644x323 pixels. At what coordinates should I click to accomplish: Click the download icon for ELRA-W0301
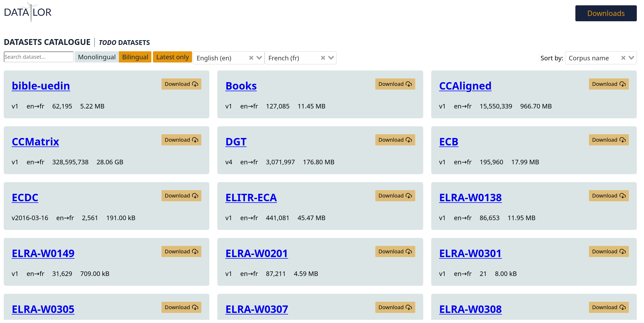tap(623, 252)
